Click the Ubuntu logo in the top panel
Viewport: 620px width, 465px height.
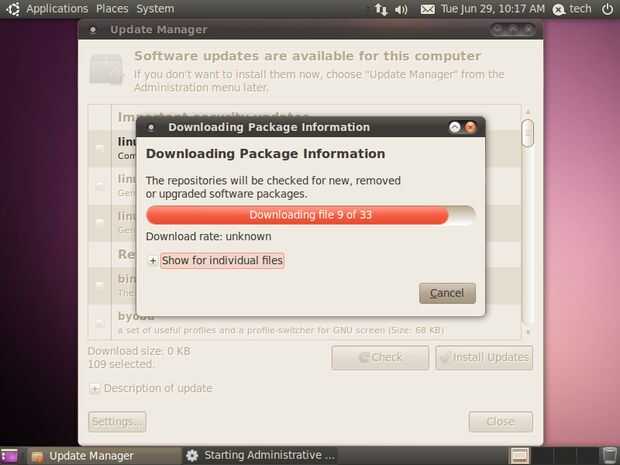click(x=13, y=9)
